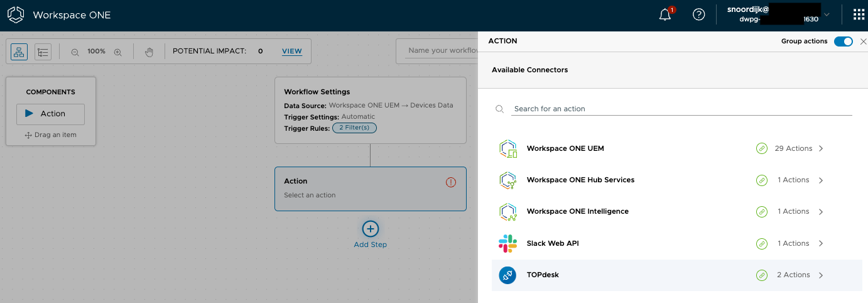Open the help question mark icon
The width and height of the screenshot is (868, 303).
click(x=698, y=14)
